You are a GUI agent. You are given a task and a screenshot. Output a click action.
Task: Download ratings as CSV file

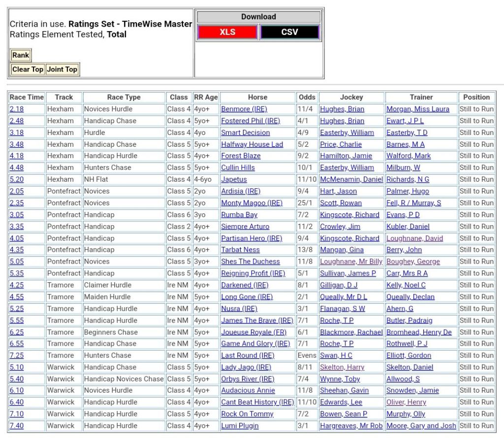tap(289, 32)
